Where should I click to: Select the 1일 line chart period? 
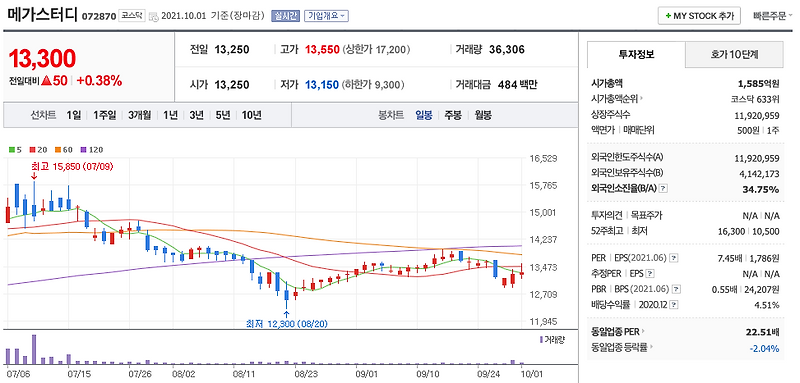(x=73, y=115)
